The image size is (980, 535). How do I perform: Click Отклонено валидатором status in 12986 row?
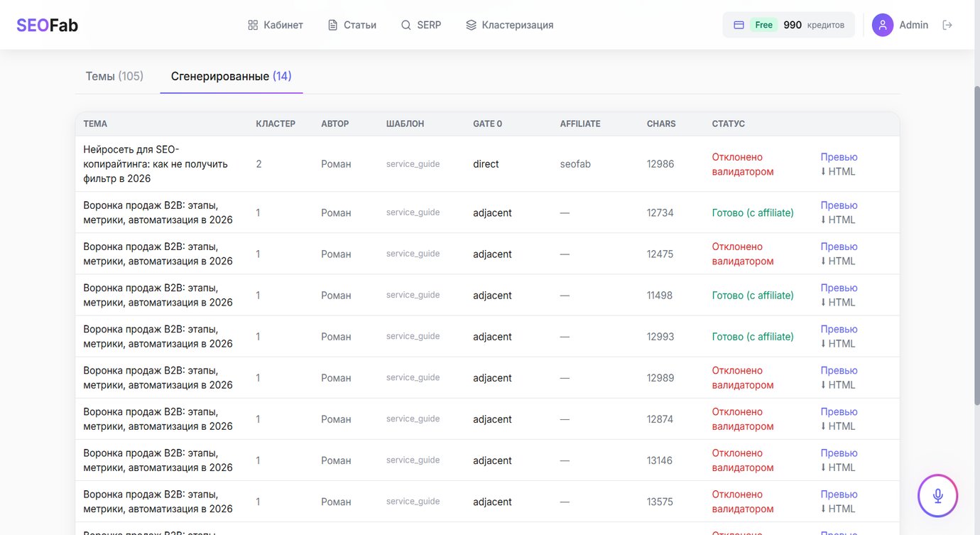(743, 164)
